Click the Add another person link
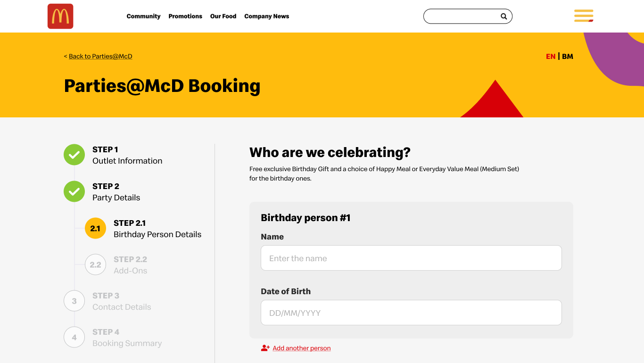The width and height of the screenshot is (644, 363). click(x=302, y=348)
